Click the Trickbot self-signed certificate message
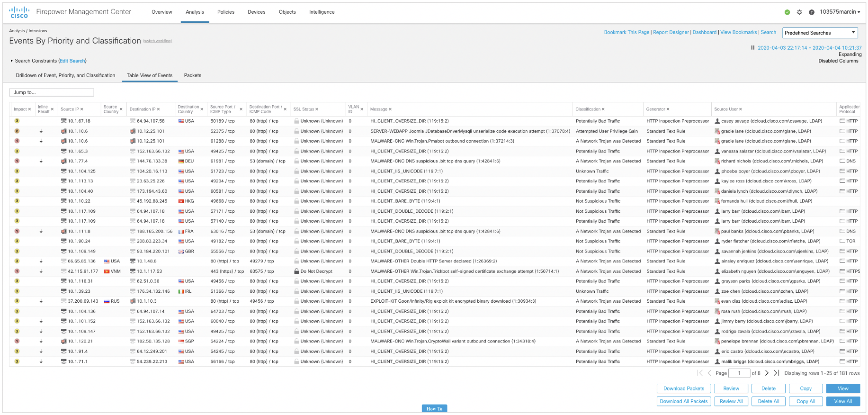The height and width of the screenshot is (415, 868). 465,271
